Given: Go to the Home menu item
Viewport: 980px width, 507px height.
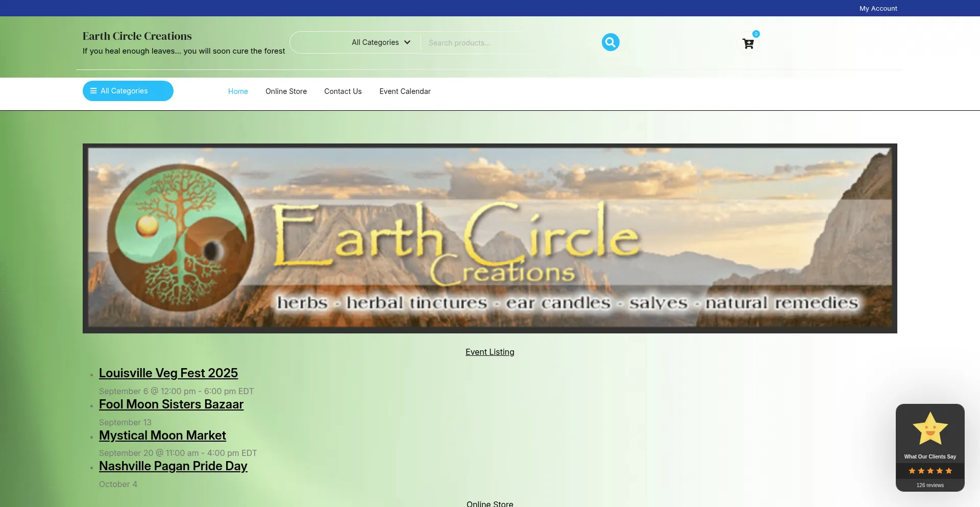Looking at the screenshot, I should (238, 91).
